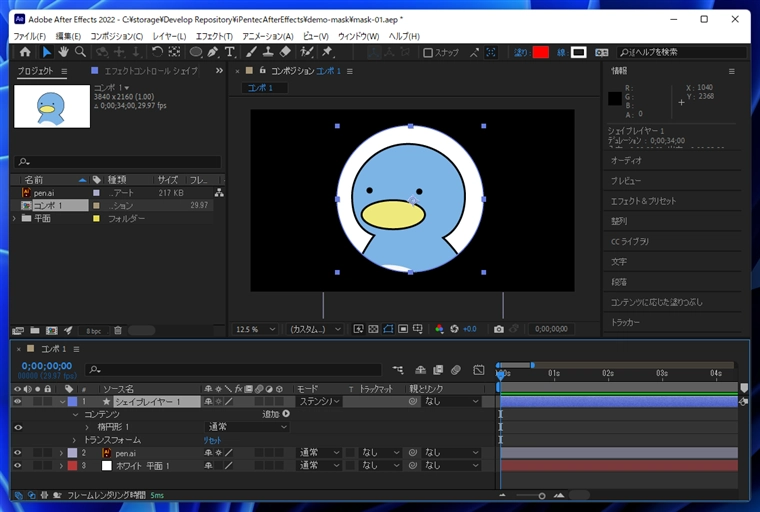The height and width of the screenshot is (512, 760).
Task: Pick the Type tool
Action: [230, 52]
